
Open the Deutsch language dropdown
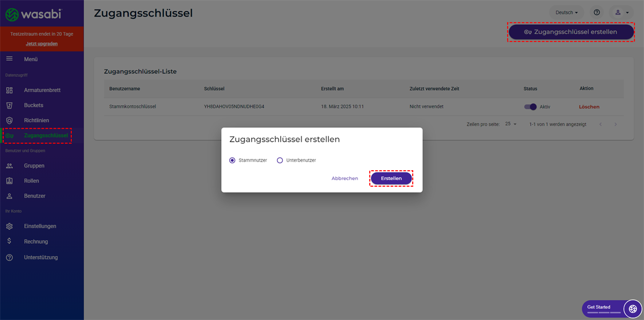point(567,12)
